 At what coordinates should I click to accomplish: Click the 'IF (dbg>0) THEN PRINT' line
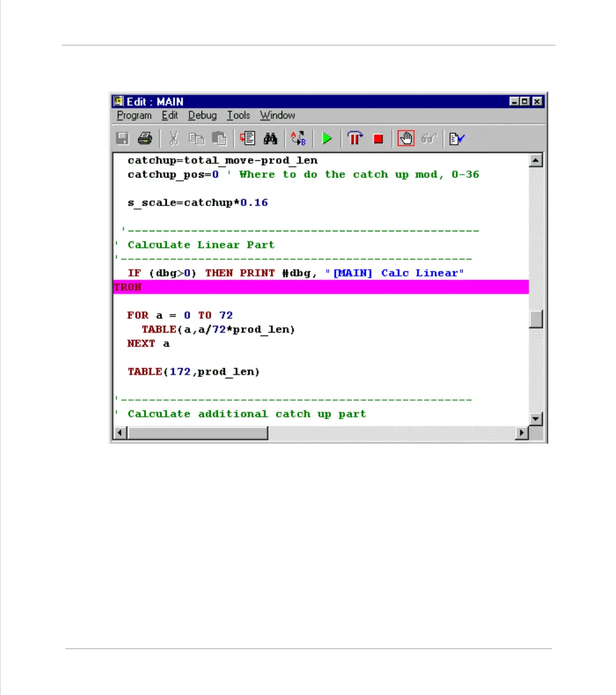coord(295,273)
